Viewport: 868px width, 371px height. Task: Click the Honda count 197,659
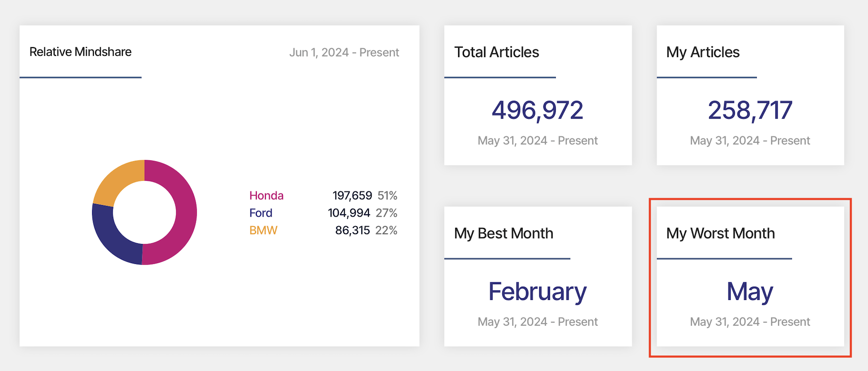[352, 196]
